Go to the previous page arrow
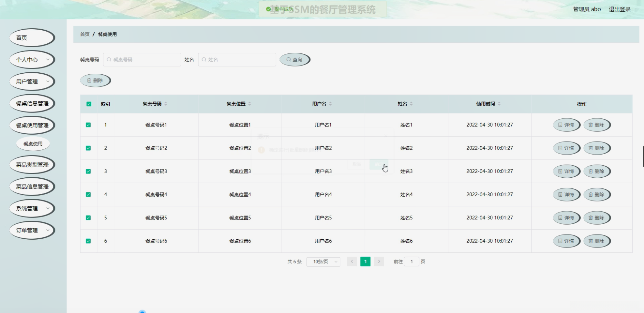Image resolution: width=644 pixels, height=313 pixels. (352, 262)
